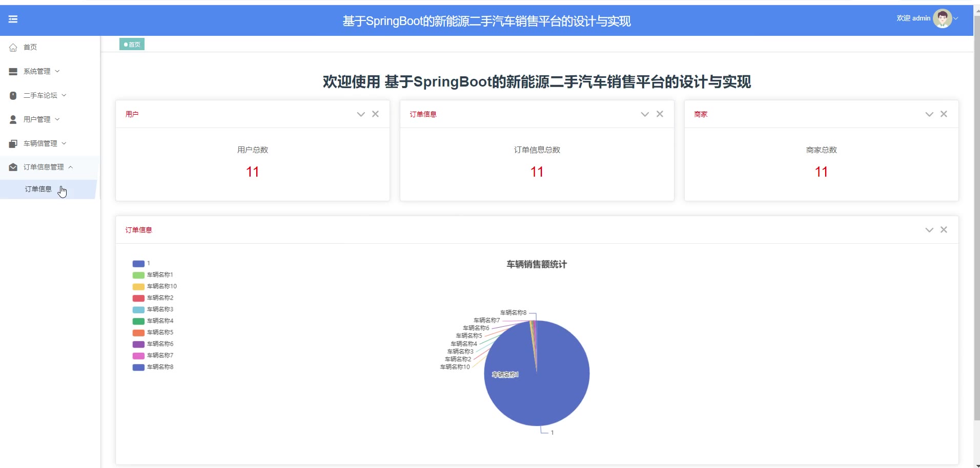
Task: Click the 用户 card title
Action: tap(132, 114)
